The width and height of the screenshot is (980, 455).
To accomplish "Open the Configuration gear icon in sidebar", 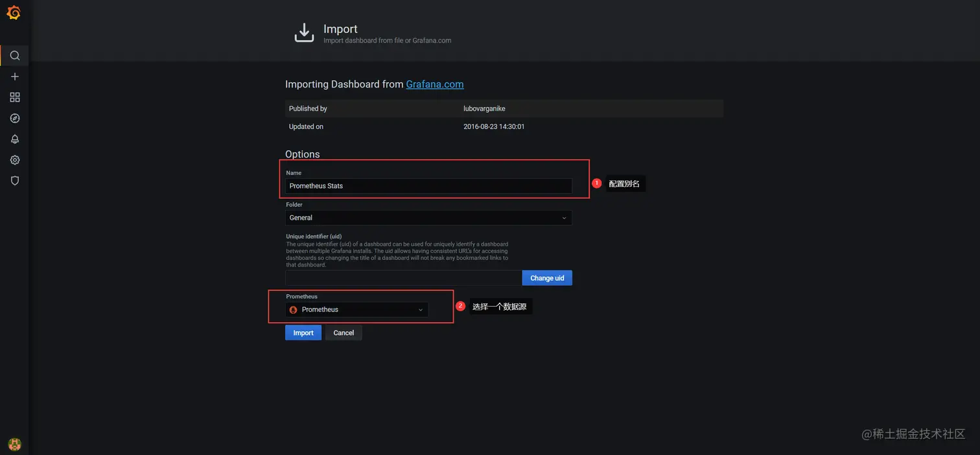I will pos(15,160).
